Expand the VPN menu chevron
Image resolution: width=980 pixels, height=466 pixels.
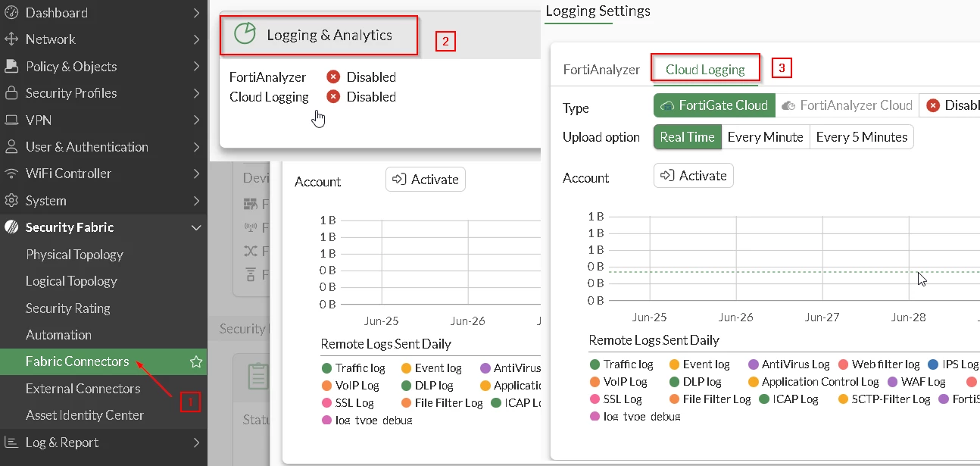[x=196, y=120]
